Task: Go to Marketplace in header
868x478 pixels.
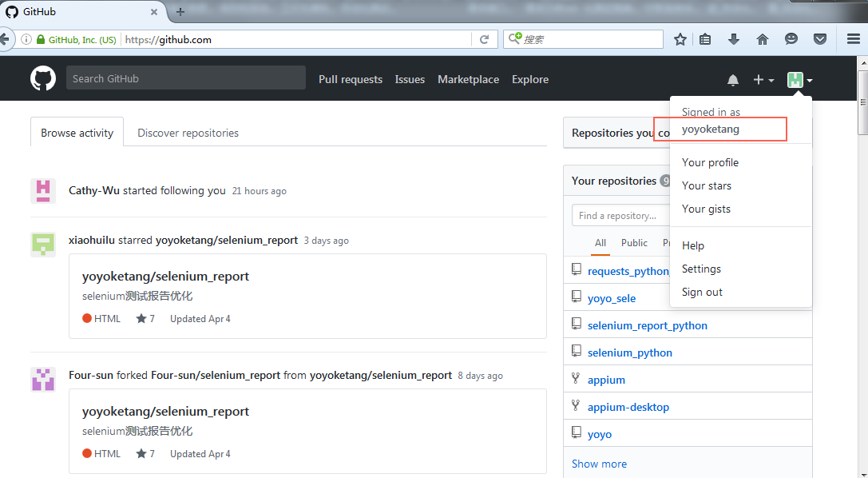Action: pyautogui.click(x=468, y=79)
